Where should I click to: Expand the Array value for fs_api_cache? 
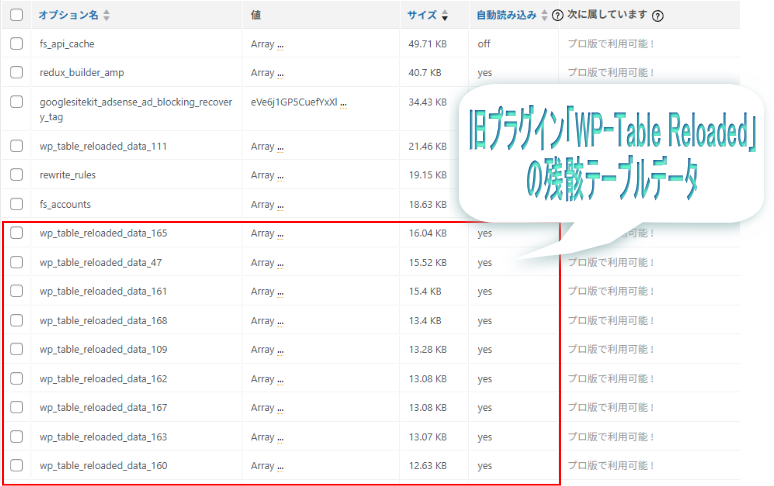click(x=280, y=45)
